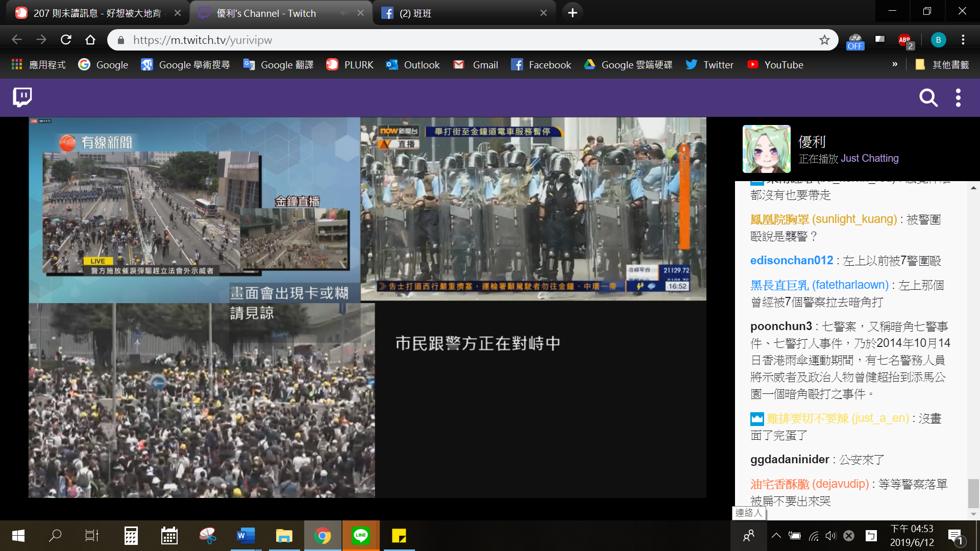
Task: Open LINE app on taskbar
Action: (361, 536)
